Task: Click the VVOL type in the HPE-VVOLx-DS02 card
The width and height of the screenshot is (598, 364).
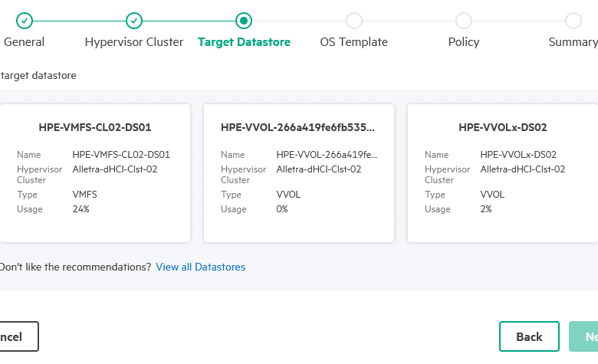Action: (x=492, y=195)
